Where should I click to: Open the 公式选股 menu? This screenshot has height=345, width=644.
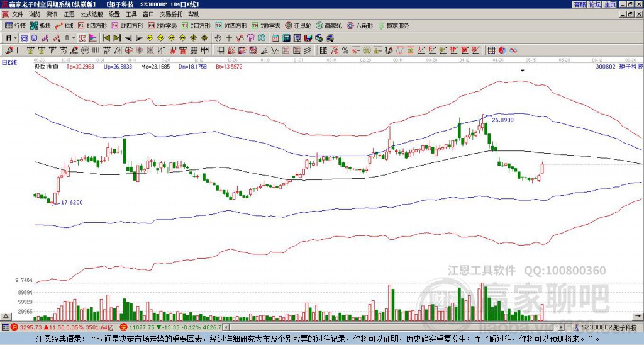coord(92,14)
